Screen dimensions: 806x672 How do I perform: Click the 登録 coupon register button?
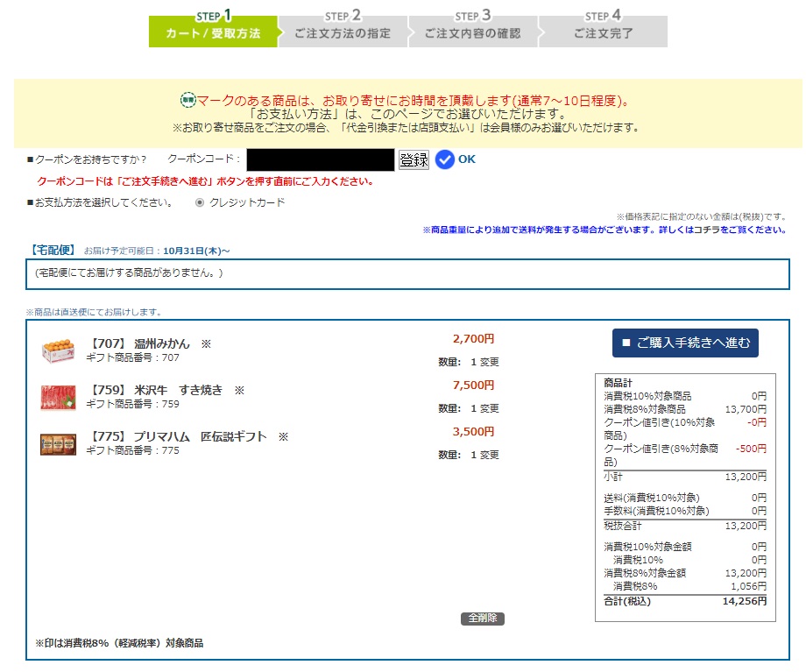414,160
